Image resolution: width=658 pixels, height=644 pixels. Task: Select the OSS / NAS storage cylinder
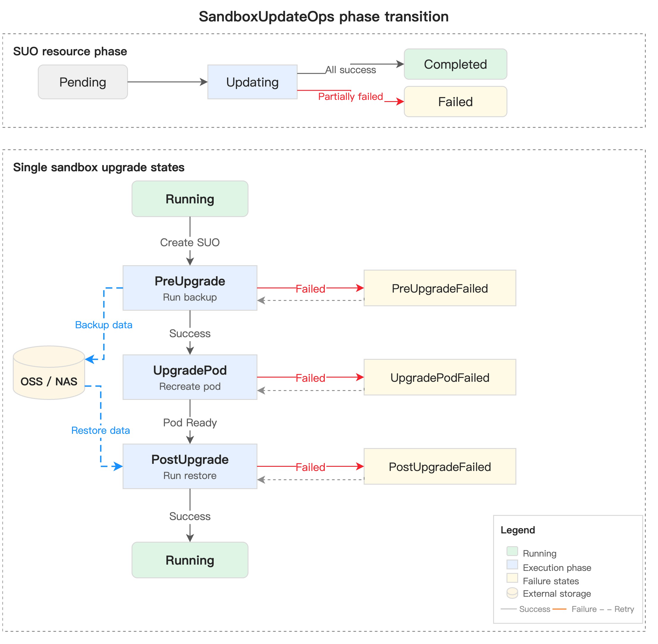49,373
